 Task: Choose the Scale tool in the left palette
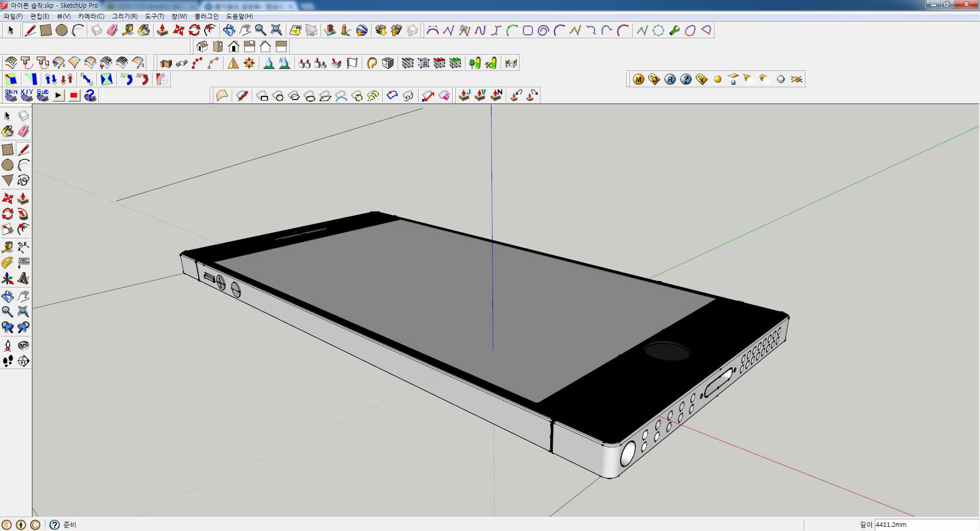(8, 229)
